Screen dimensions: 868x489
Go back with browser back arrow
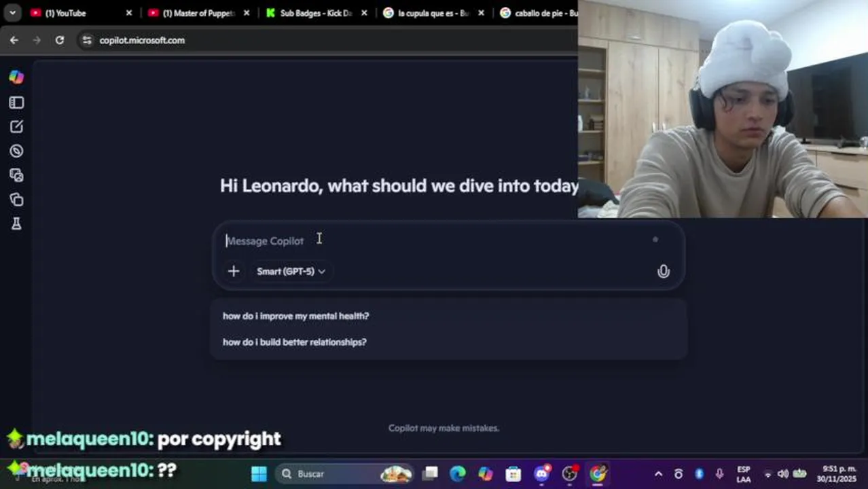coord(14,40)
